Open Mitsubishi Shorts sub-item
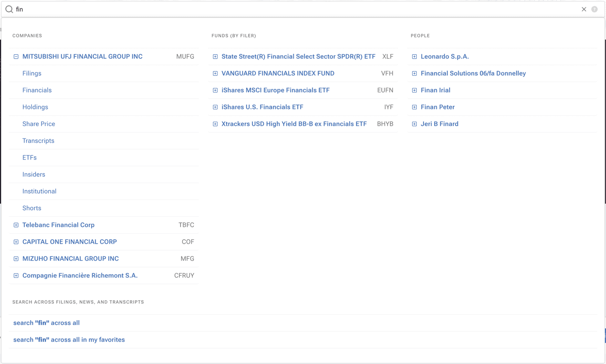The image size is (606, 364). (32, 208)
